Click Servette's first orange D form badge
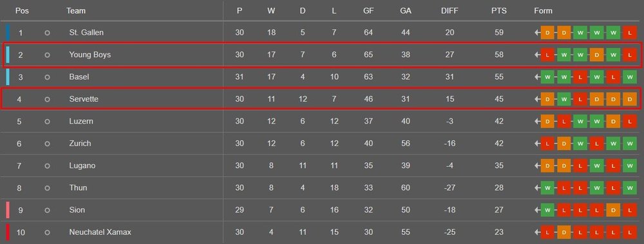 (x=547, y=99)
